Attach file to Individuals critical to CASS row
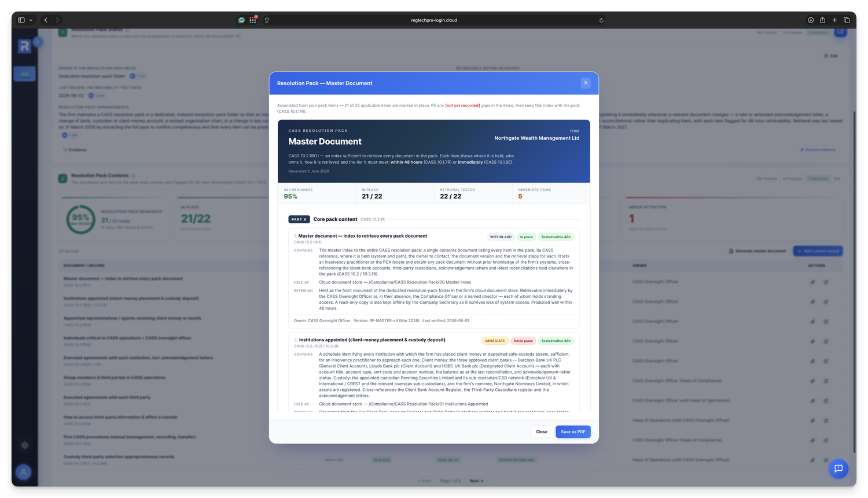 [812, 341]
